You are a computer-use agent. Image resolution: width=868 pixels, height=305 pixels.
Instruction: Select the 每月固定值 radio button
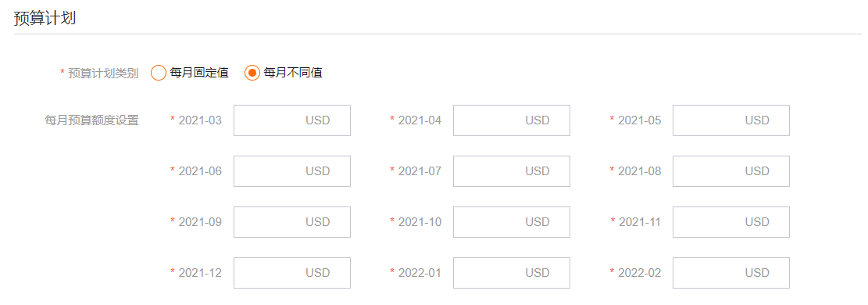coord(159,73)
